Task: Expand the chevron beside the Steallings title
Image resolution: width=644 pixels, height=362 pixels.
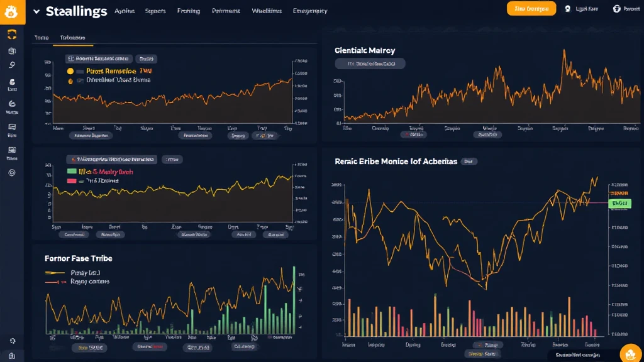Action: pos(36,11)
